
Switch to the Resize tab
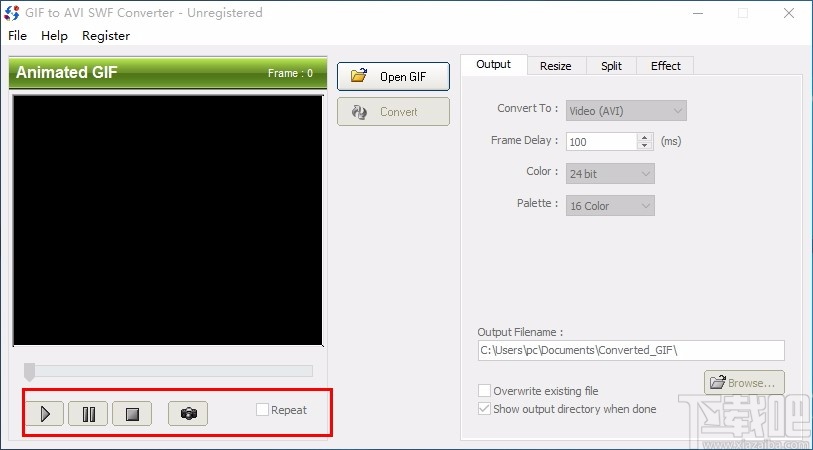(x=556, y=66)
